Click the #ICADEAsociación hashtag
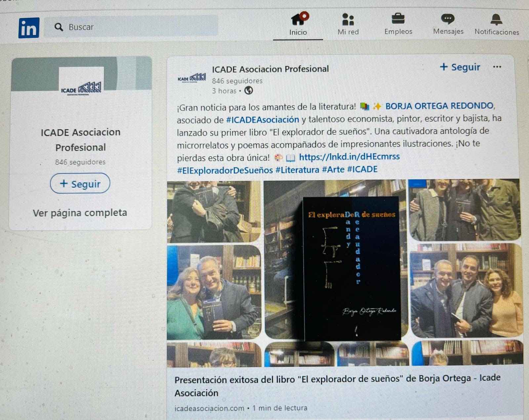The width and height of the screenshot is (529, 420). coord(263,119)
